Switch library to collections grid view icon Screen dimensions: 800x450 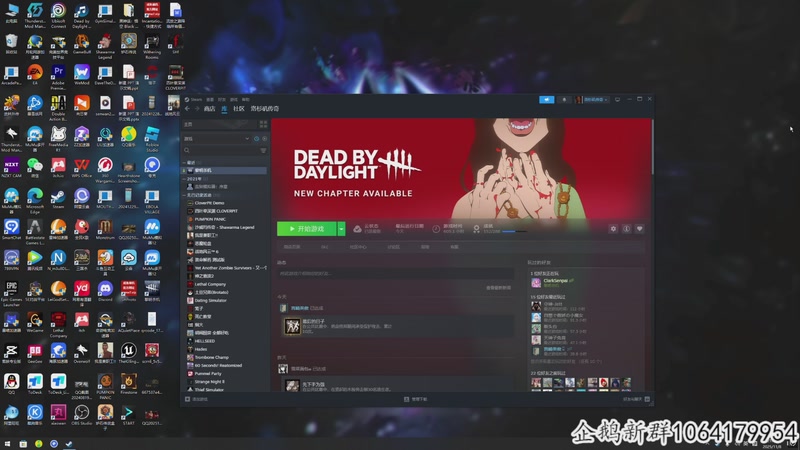(263, 124)
